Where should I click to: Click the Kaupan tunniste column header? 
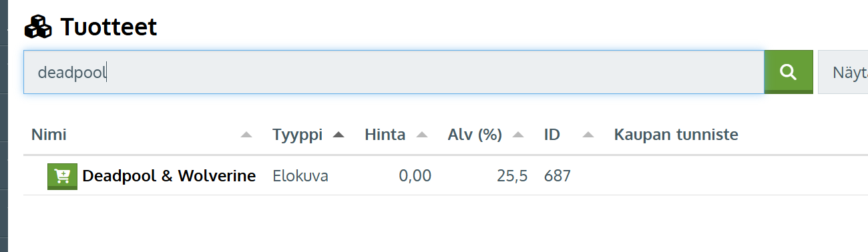(x=676, y=135)
